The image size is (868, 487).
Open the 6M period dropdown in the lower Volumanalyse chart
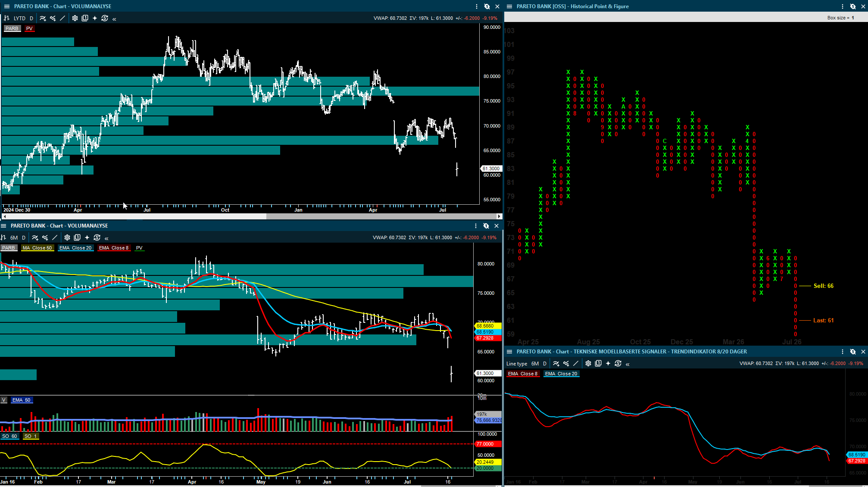tap(14, 237)
